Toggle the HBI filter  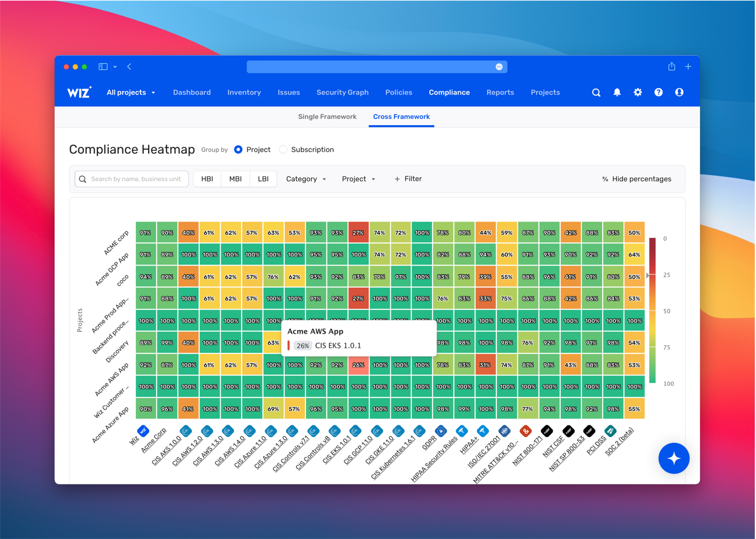pyautogui.click(x=207, y=179)
